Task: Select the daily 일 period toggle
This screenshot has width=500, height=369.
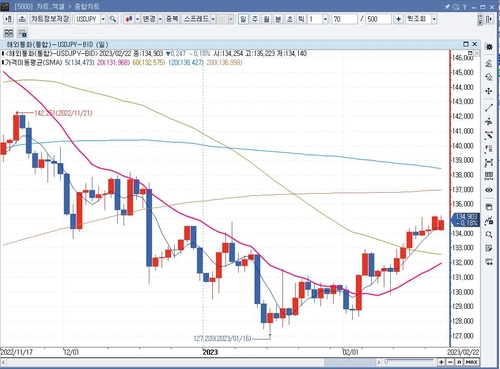Action: point(243,19)
